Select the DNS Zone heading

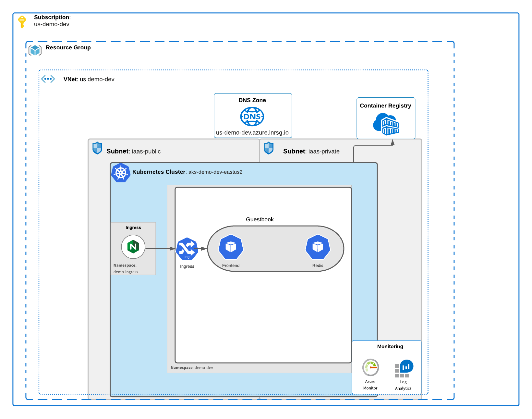pos(252,100)
